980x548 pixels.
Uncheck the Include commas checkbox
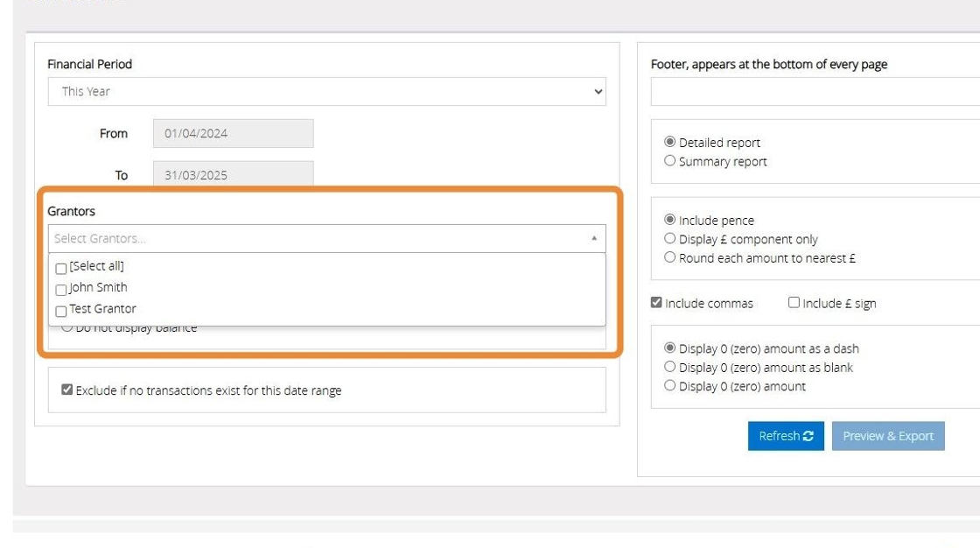656,303
